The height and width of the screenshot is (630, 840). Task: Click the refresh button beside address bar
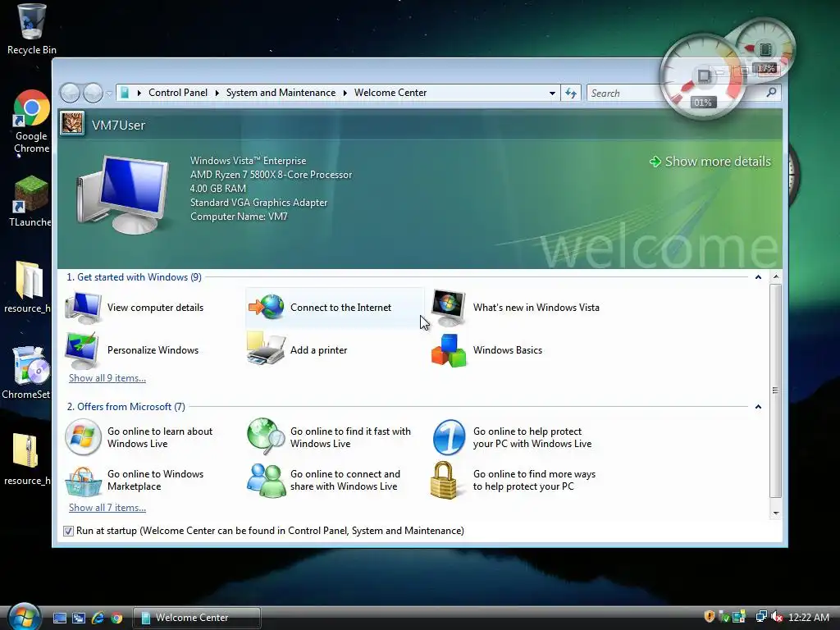(x=571, y=93)
